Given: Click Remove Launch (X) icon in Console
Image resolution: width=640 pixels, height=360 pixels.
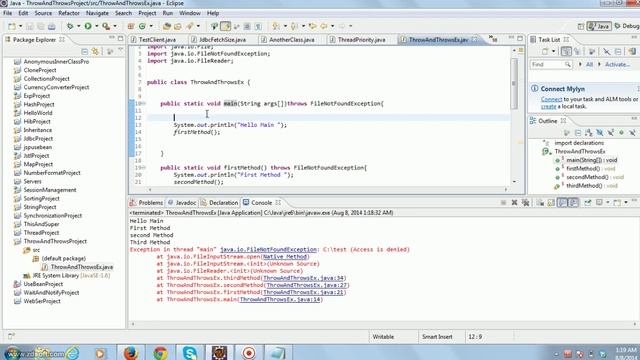Looking at the screenshot, I should (x=514, y=202).
